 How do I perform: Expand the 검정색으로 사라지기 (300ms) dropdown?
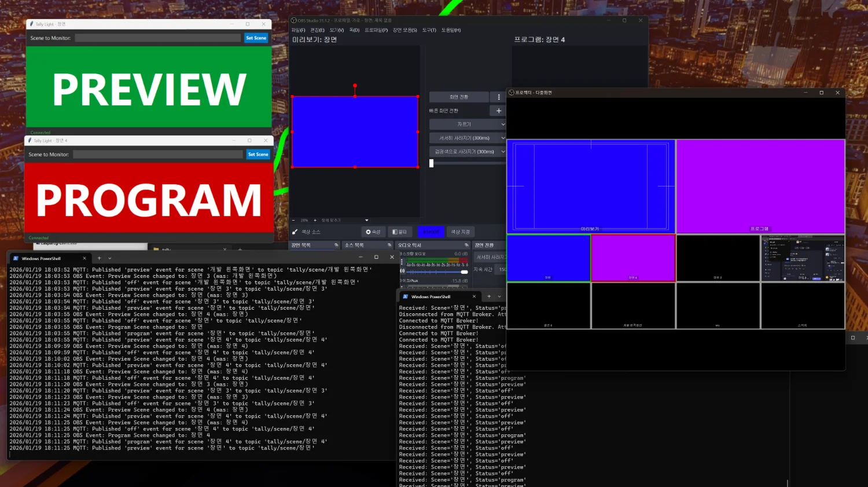(x=502, y=152)
